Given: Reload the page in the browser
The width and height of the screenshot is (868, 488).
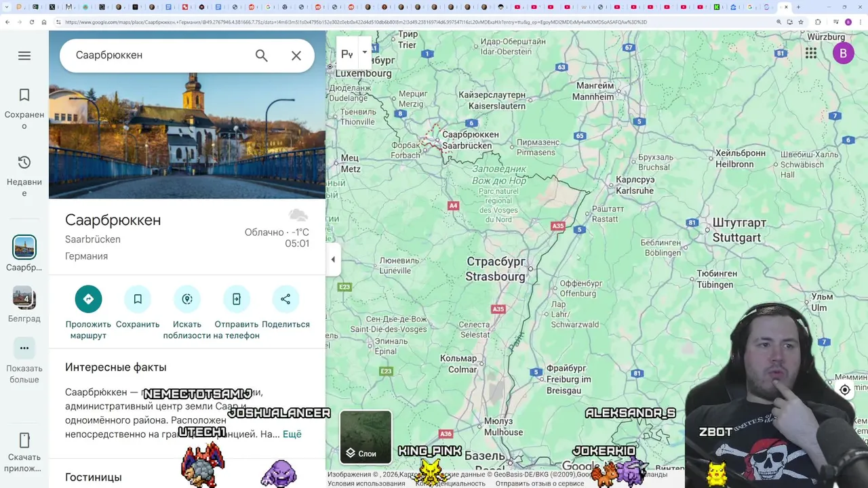Looking at the screenshot, I should click(x=32, y=22).
